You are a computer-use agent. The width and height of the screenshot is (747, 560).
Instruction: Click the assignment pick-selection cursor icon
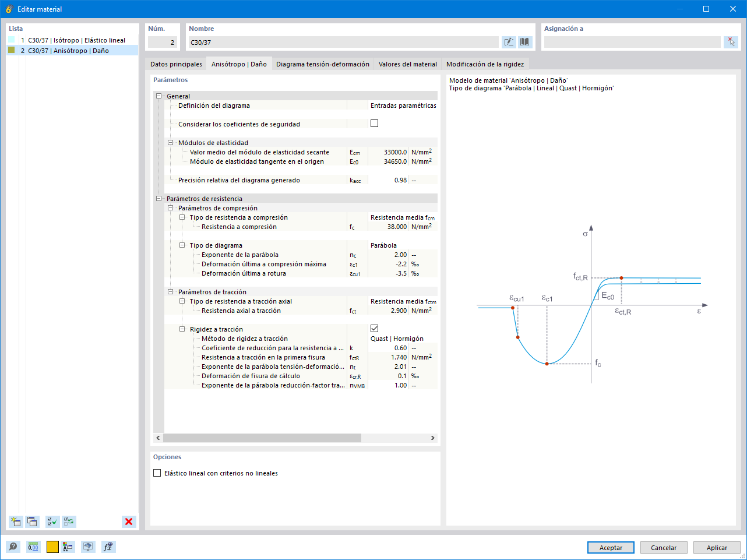pyautogui.click(x=731, y=42)
